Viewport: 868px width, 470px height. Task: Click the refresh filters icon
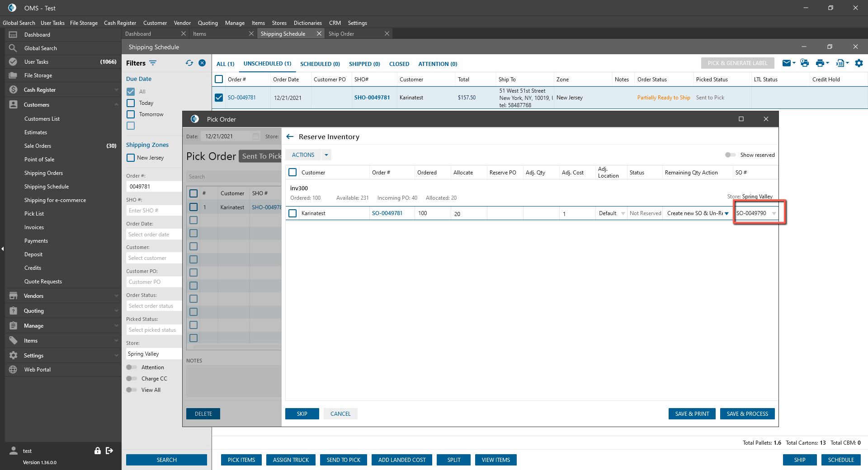(x=189, y=63)
